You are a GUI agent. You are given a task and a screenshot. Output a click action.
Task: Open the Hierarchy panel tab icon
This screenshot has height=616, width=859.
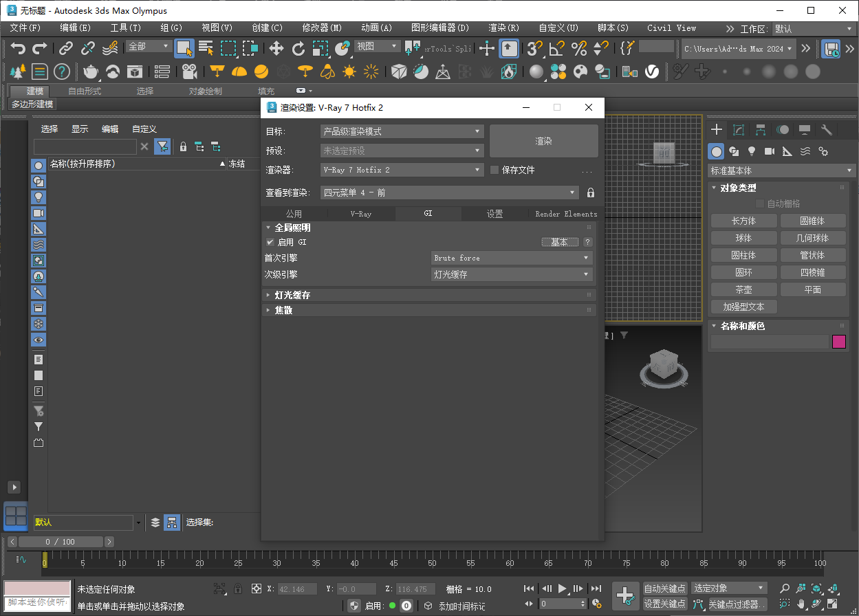point(761,129)
